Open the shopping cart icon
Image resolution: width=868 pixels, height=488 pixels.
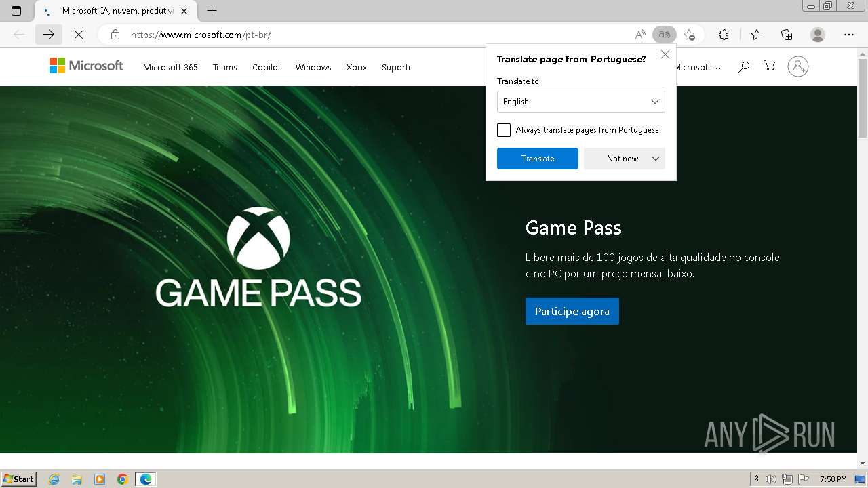[770, 66]
